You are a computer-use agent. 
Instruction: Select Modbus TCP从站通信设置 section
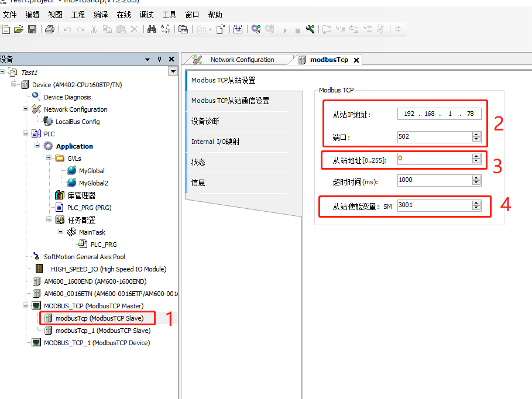click(x=231, y=101)
